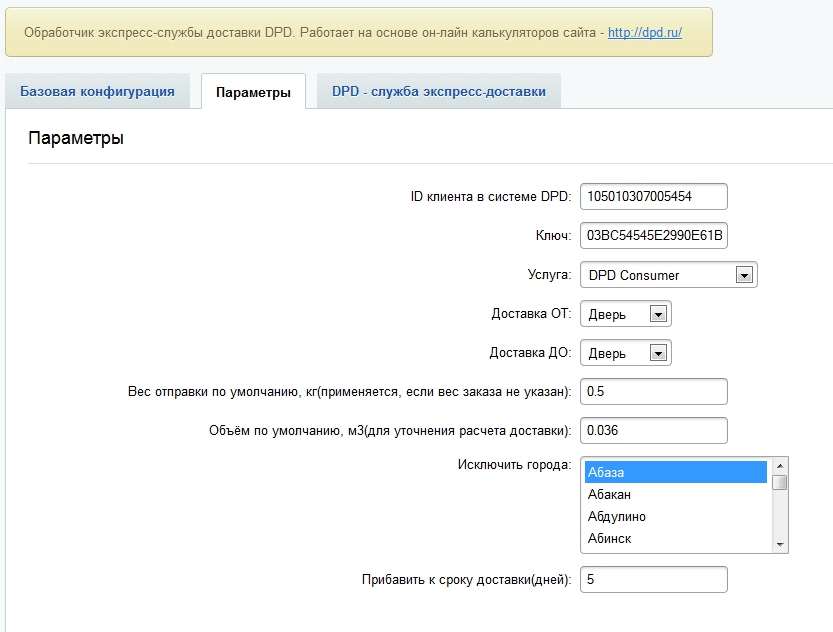This screenshot has width=833, height=632.
Task: Click the default weight field (0.5)
Action: pos(653,391)
